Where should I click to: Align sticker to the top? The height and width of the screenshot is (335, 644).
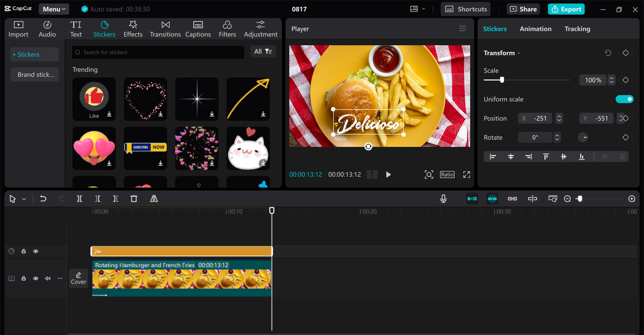[x=546, y=157]
